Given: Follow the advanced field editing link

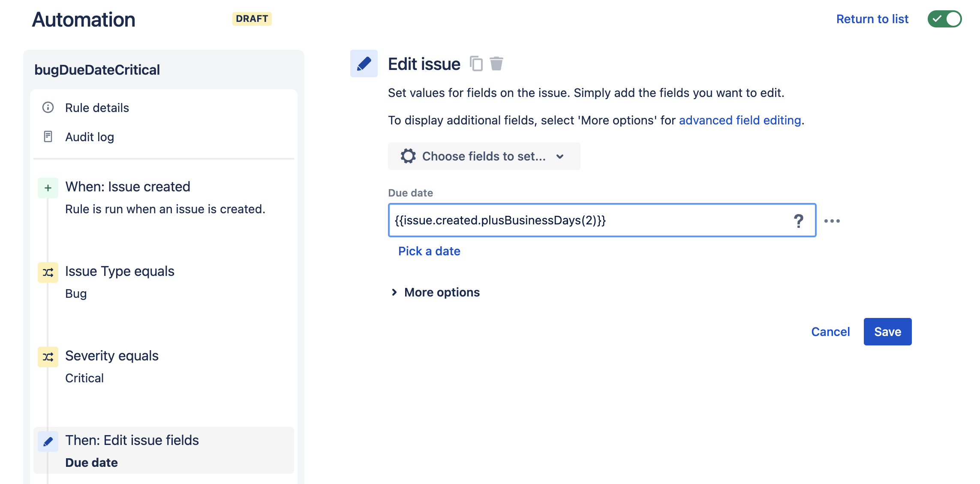Looking at the screenshot, I should pyautogui.click(x=740, y=120).
